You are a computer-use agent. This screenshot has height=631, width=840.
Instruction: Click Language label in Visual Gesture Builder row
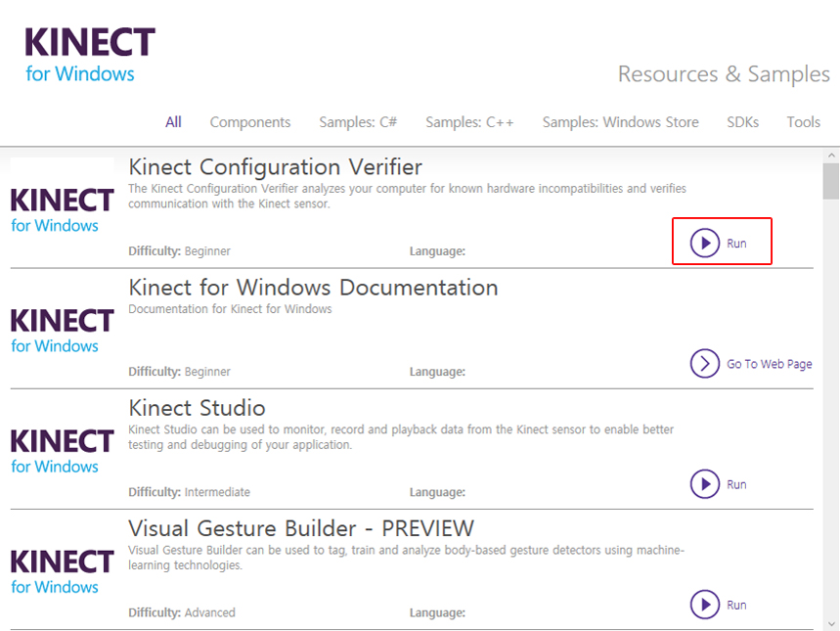click(438, 612)
